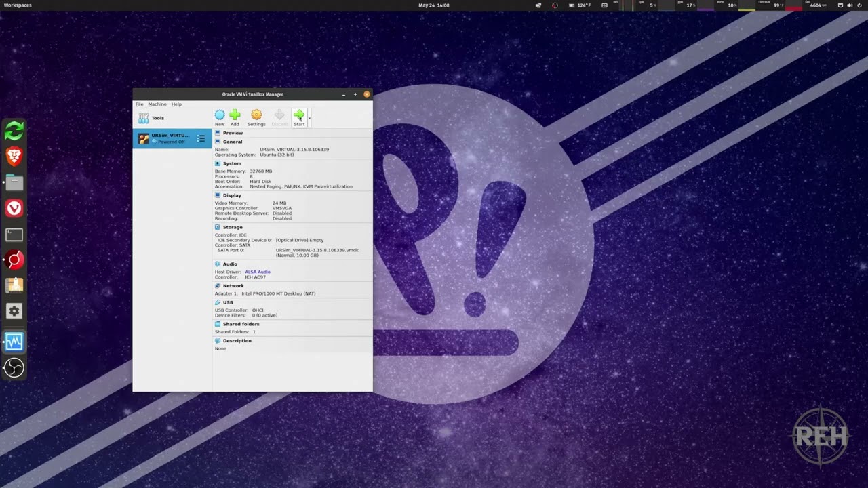The width and height of the screenshot is (868, 488).
Task: Click the ALSA Audio host driver link
Action: (x=258, y=272)
